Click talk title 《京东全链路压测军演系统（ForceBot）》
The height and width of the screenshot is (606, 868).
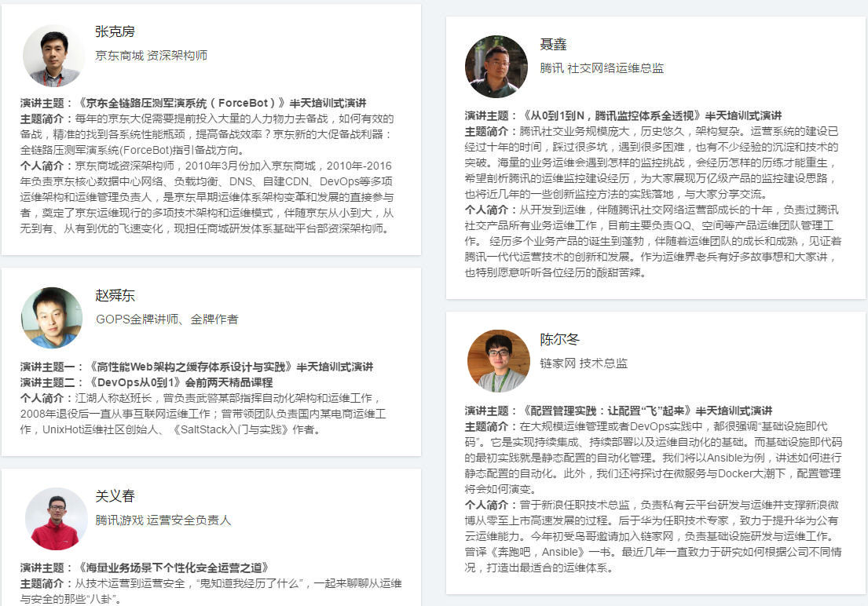[181, 103]
